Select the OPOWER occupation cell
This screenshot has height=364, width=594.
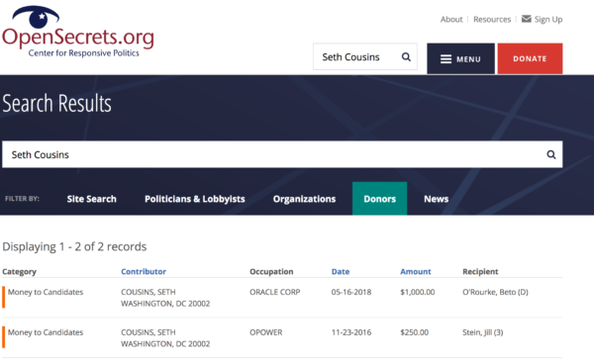coord(266,332)
